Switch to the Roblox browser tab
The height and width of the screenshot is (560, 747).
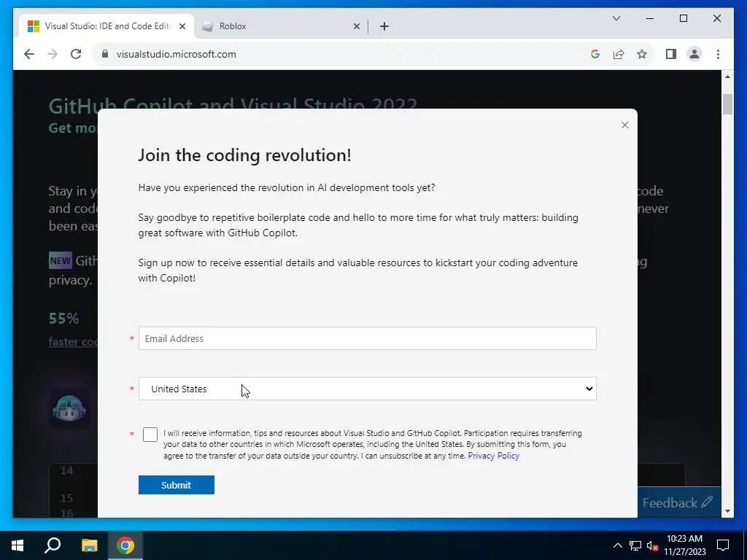[x=281, y=26]
